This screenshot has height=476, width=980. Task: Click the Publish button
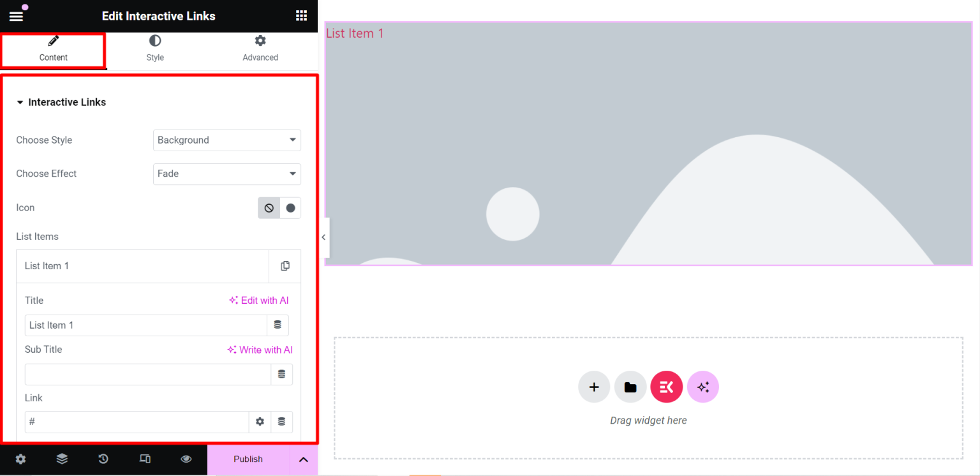248,459
